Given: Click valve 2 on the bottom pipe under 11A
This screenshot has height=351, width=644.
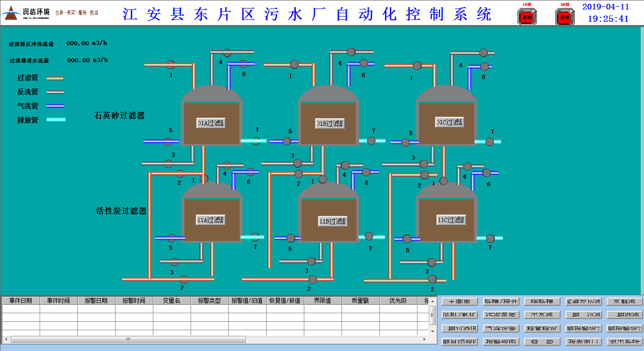Looking at the screenshot, I should (184, 280).
